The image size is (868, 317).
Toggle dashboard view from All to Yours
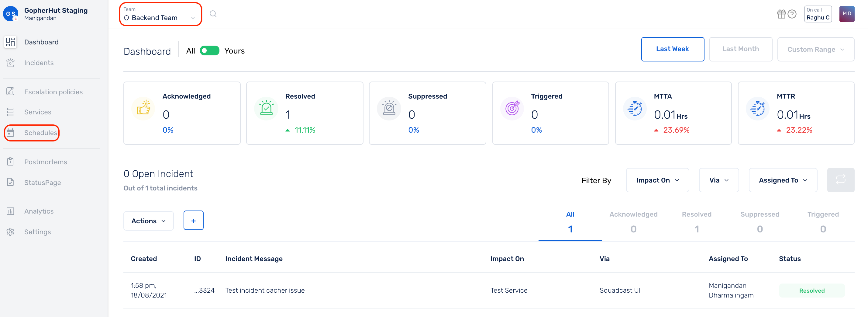click(x=209, y=51)
